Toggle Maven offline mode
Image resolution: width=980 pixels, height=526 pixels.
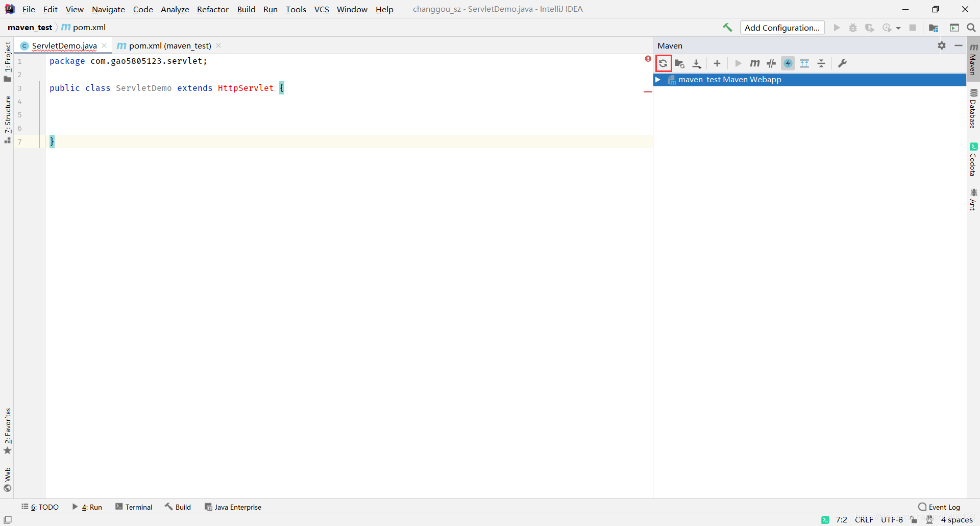coord(771,63)
